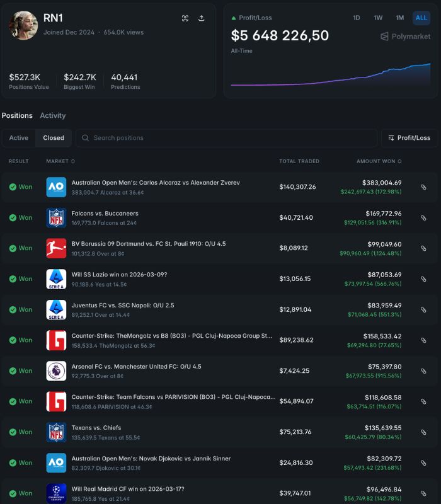Image resolution: width=441 pixels, height=504 pixels.
Task: Open Novak Djokovic vs Jannik Sinner market
Action: pos(151,459)
